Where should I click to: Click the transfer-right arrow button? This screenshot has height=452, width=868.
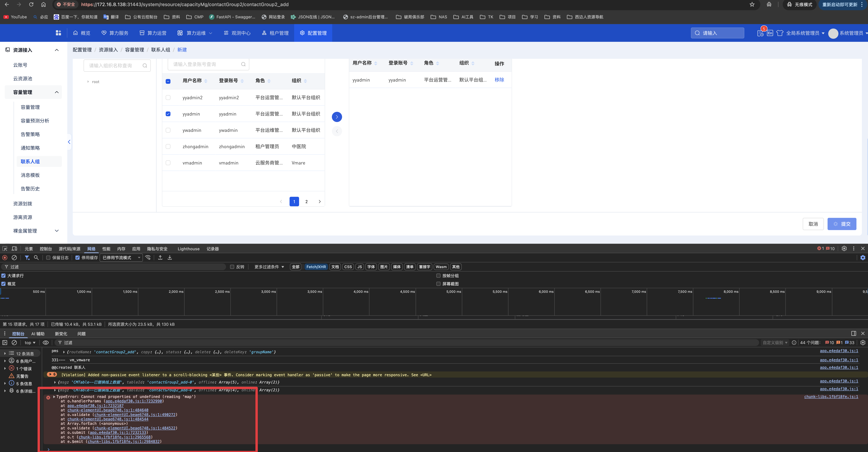coord(337,117)
